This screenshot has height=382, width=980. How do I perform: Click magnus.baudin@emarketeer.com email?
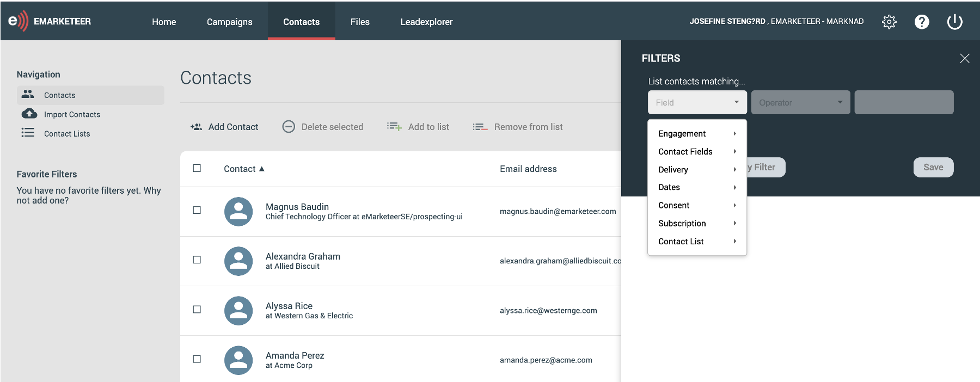558,211
